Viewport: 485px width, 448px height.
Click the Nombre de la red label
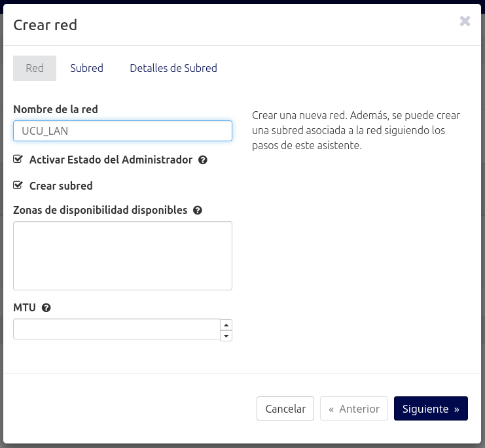click(x=56, y=109)
